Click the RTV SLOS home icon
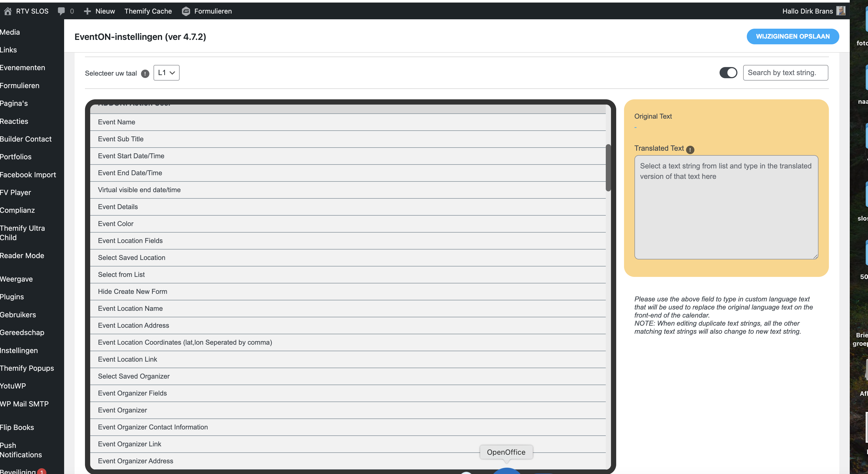 click(x=8, y=11)
